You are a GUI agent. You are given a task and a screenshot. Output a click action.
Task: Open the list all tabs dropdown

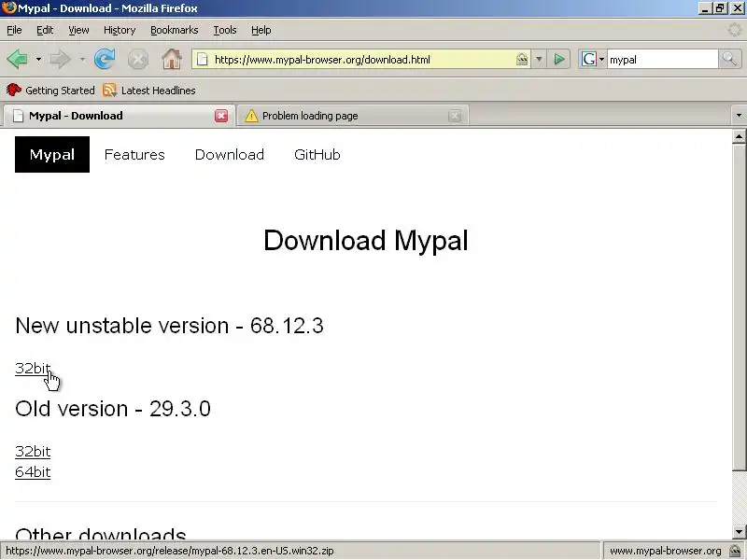pyautogui.click(x=739, y=116)
